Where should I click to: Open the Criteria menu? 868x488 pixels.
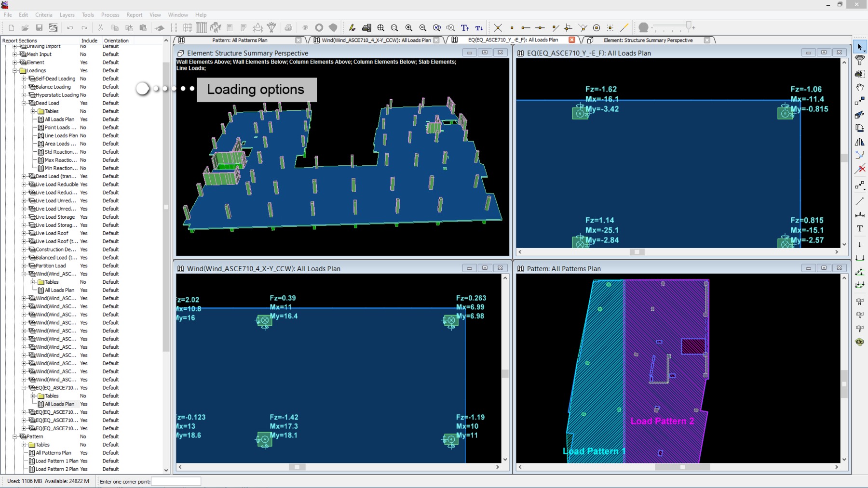(x=43, y=15)
